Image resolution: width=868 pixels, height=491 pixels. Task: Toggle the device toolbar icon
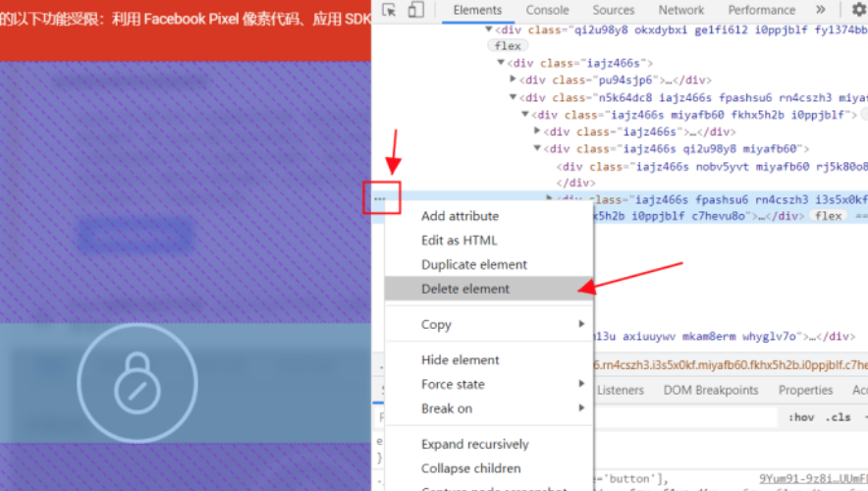(415, 10)
